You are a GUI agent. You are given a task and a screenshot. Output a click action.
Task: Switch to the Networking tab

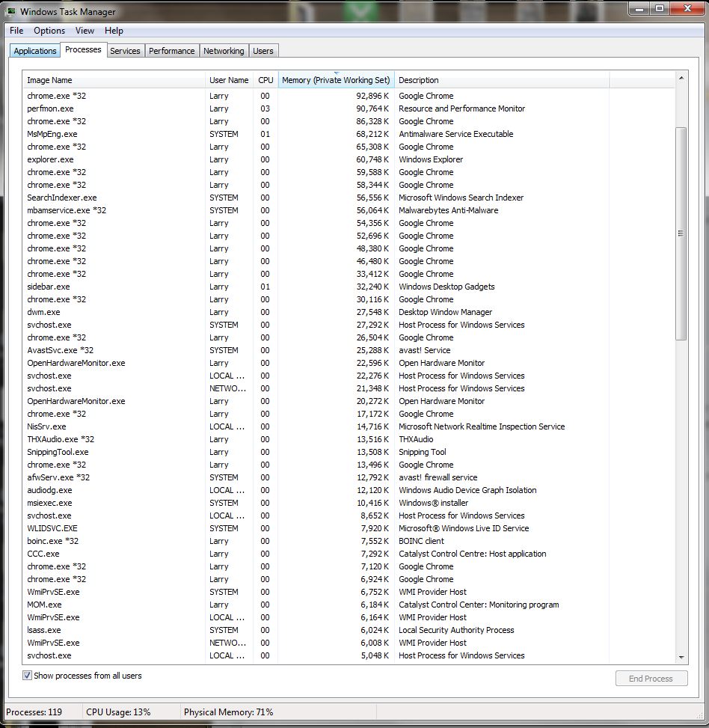pos(224,51)
